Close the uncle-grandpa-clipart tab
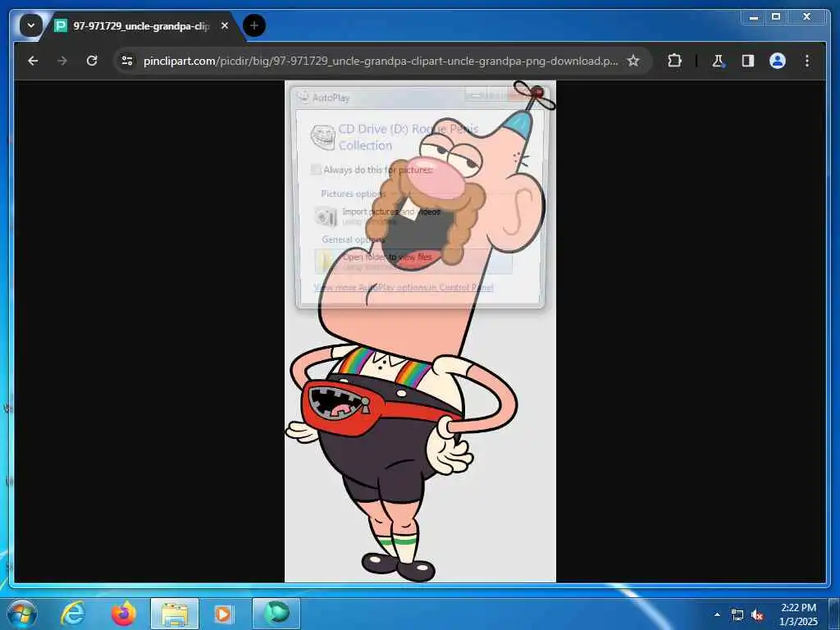Image resolution: width=840 pixels, height=630 pixels. (x=225, y=25)
